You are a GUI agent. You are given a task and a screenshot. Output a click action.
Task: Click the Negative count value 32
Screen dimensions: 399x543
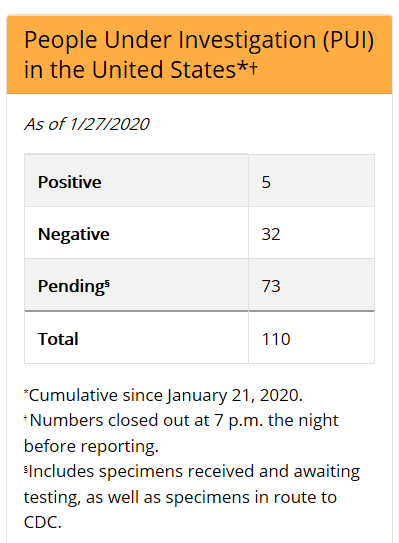(271, 234)
